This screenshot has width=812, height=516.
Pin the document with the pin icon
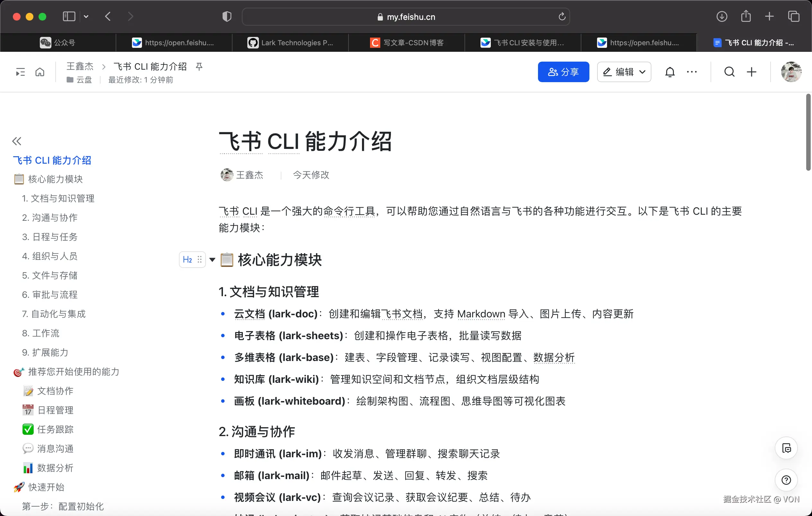199,66
